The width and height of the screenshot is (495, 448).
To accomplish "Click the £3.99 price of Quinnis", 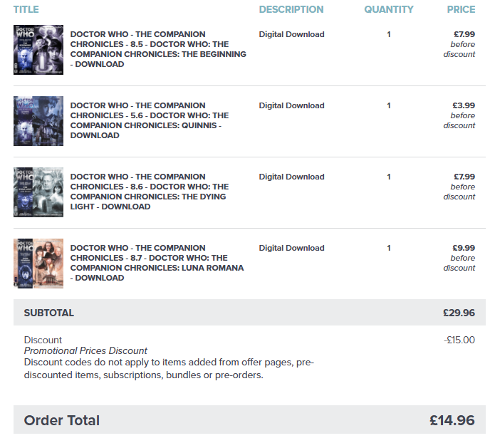I will coord(464,105).
